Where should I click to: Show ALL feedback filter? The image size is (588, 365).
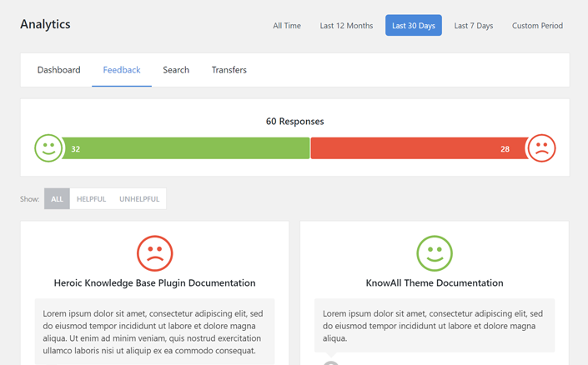pyautogui.click(x=57, y=199)
